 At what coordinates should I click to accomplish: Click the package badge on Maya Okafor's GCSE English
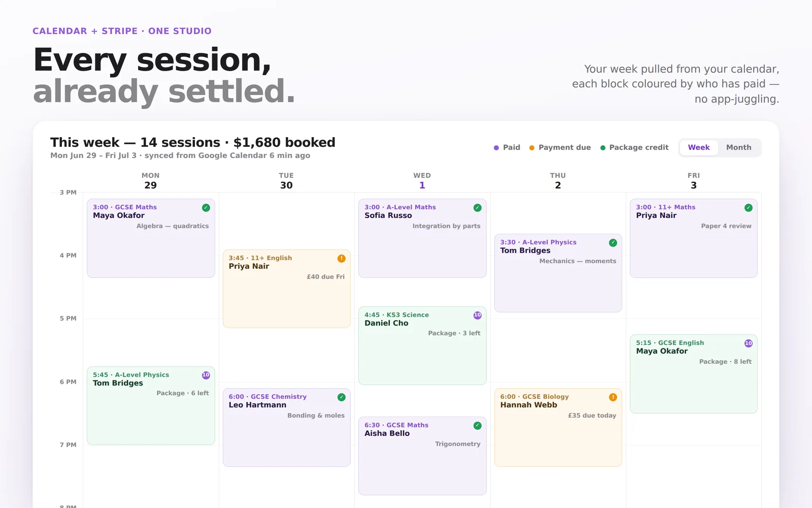pos(749,343)
